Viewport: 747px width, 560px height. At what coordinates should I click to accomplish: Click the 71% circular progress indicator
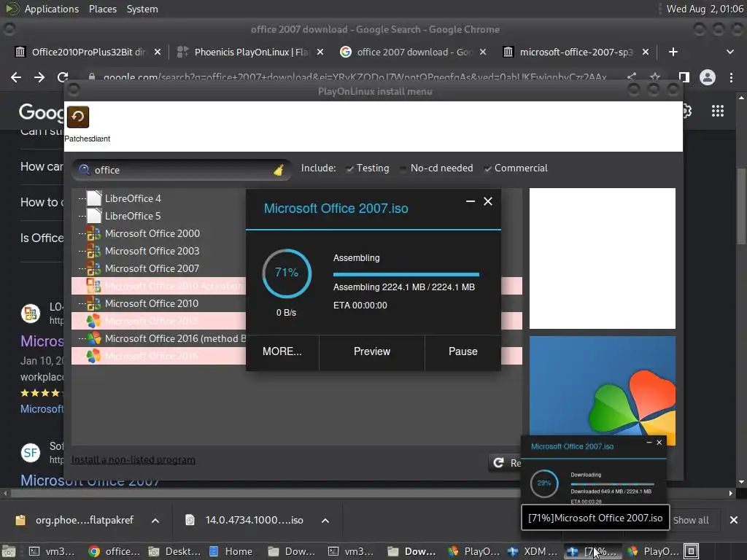287,273
